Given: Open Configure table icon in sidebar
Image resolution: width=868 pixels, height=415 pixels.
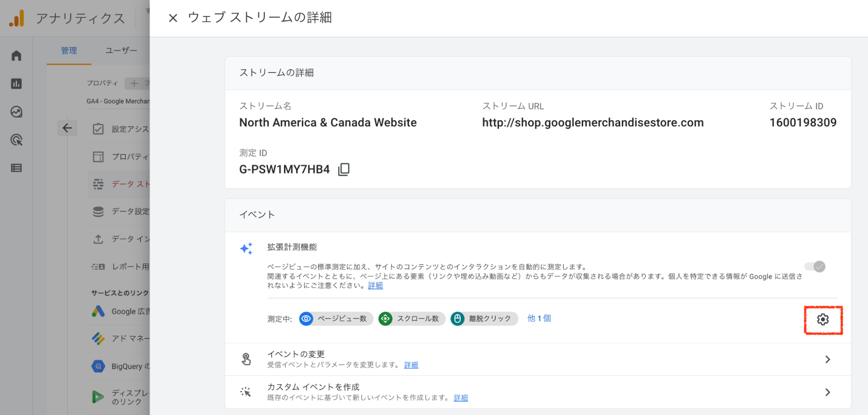Looking at the screenshot, I should (x=17, y=168).
